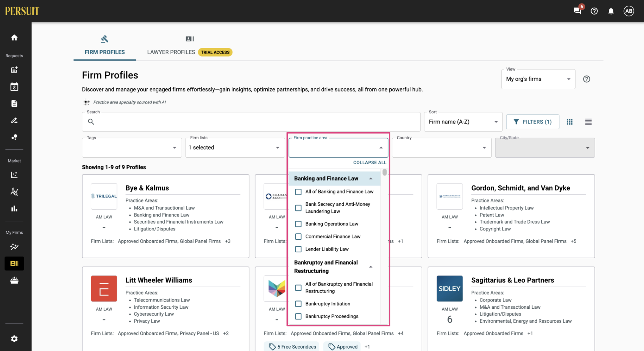
Task: Click the Sidley logo thumbnail
Action: (x=449, y=289)
